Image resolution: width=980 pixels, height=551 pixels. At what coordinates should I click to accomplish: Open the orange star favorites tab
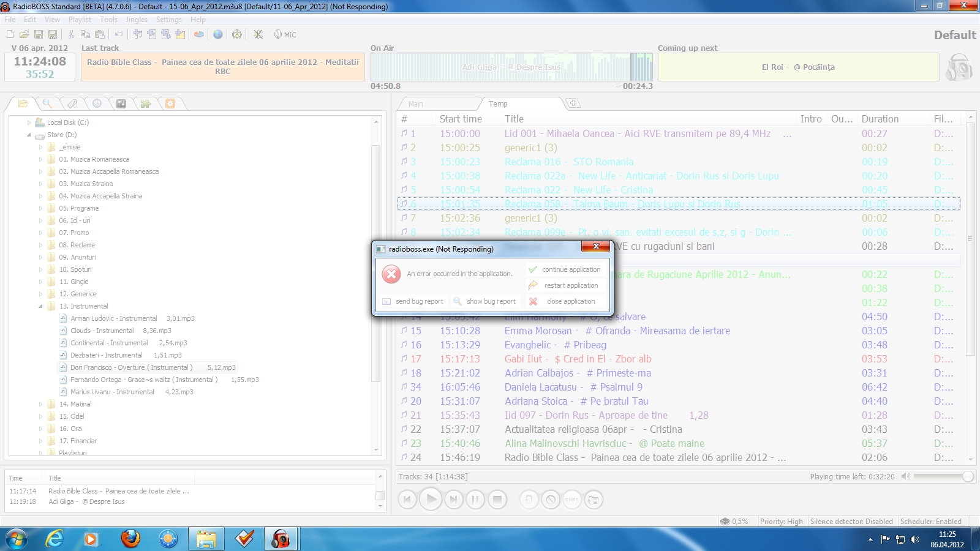click(x=170, y=103)
